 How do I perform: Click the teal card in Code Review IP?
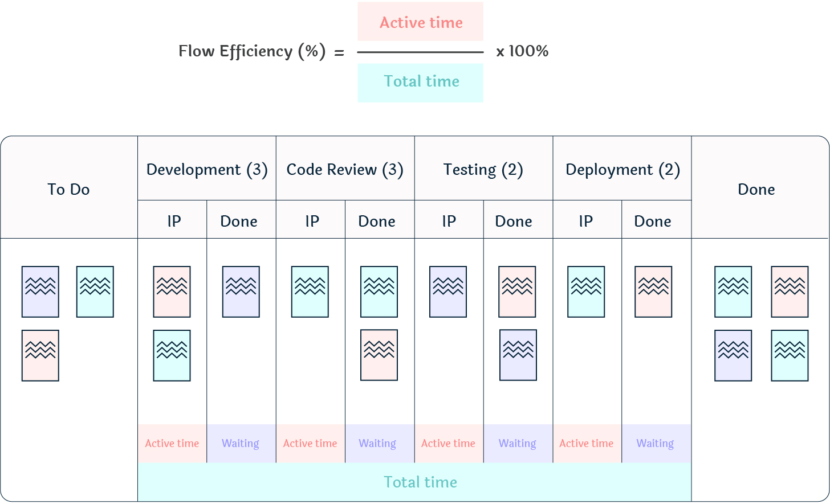point(310,292)
